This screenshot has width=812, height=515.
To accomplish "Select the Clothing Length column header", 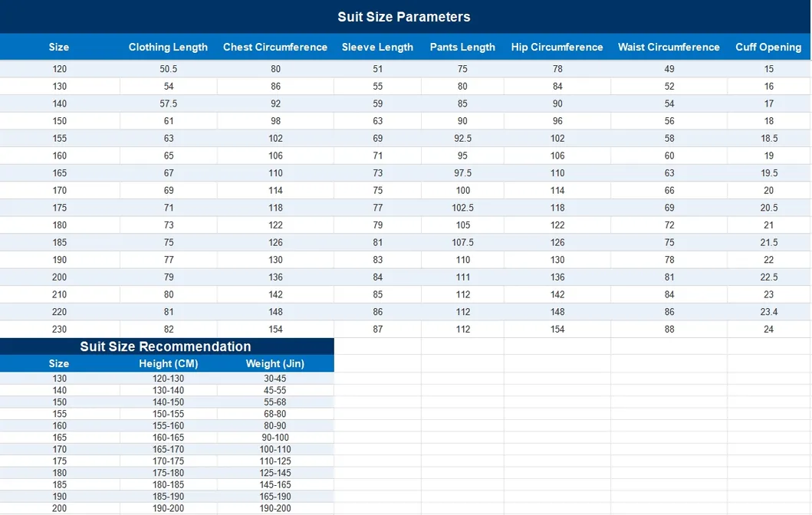I will click(x=168, y=47).
